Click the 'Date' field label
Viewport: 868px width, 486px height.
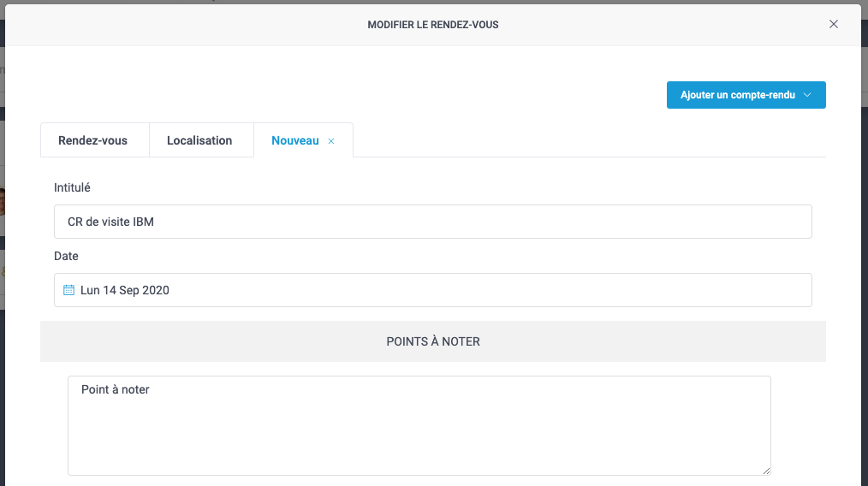point(66,256)
